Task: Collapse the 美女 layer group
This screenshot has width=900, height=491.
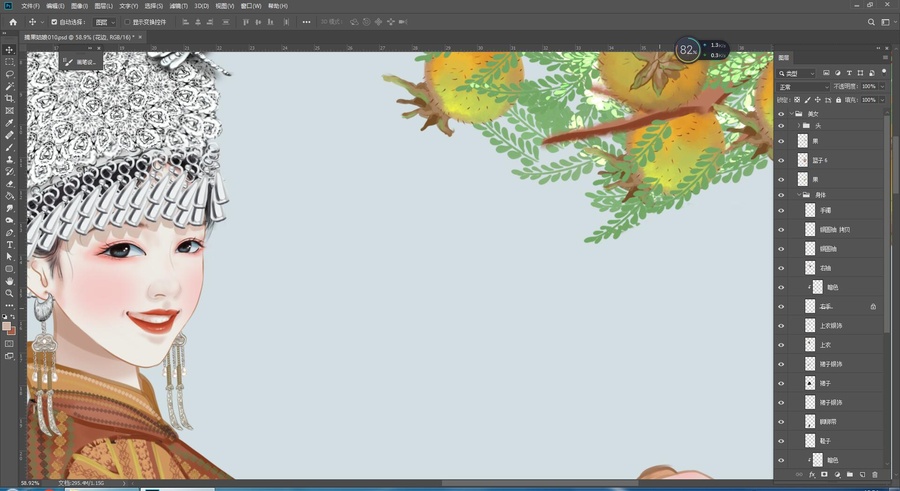Action: pyautogui.click(x=792, y=114)
